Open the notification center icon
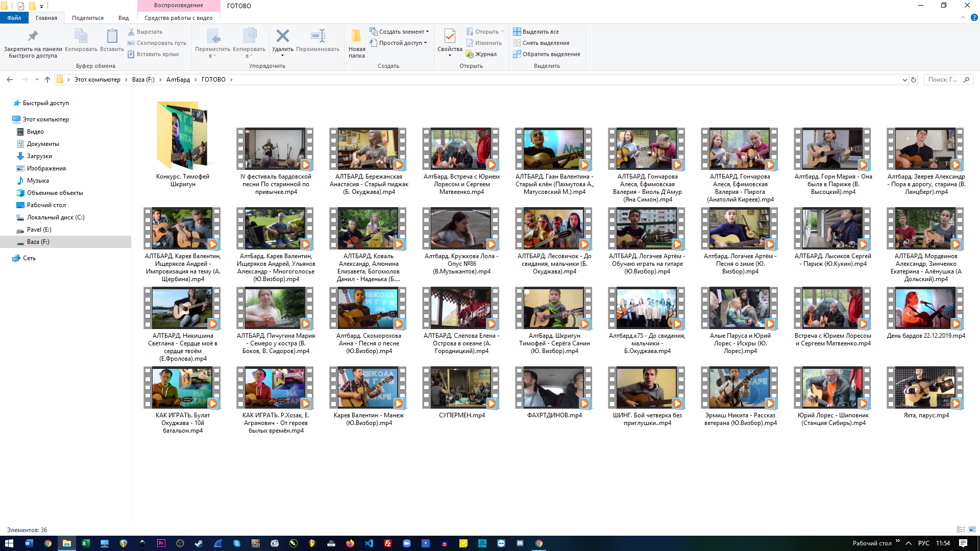This screenshot has height=551, width=980. 963,543
